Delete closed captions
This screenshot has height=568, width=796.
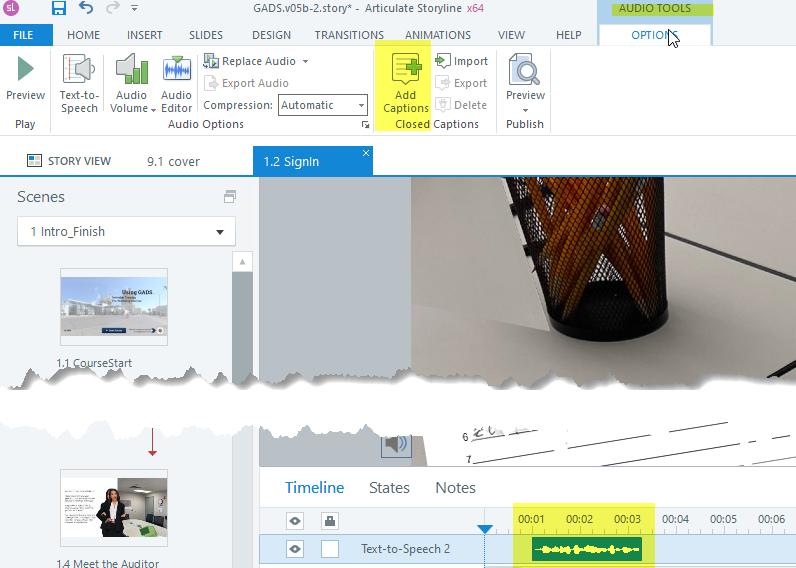click(461, 105)
